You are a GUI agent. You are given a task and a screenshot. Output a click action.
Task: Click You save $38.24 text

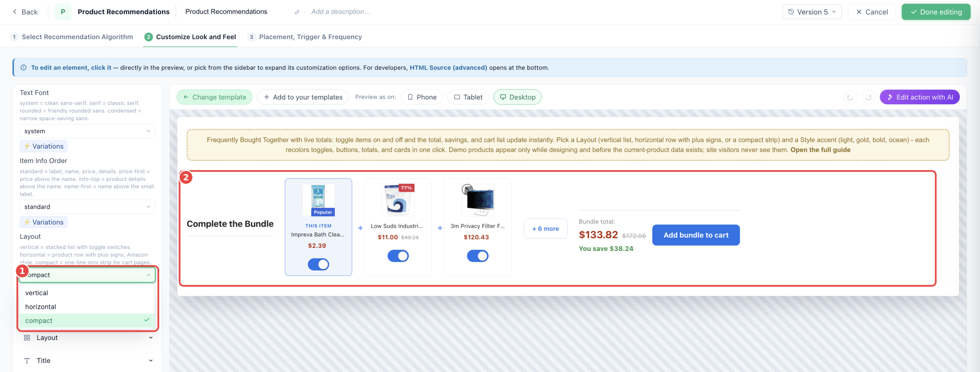point(606,249)
